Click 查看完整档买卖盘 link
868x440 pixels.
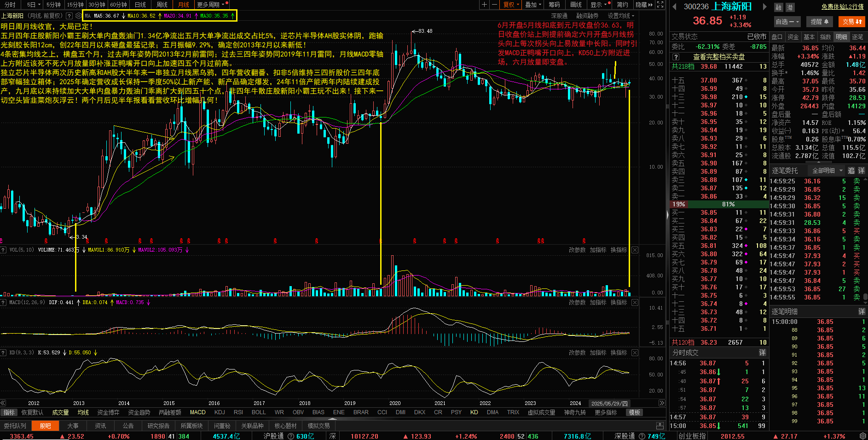[719, 57]
